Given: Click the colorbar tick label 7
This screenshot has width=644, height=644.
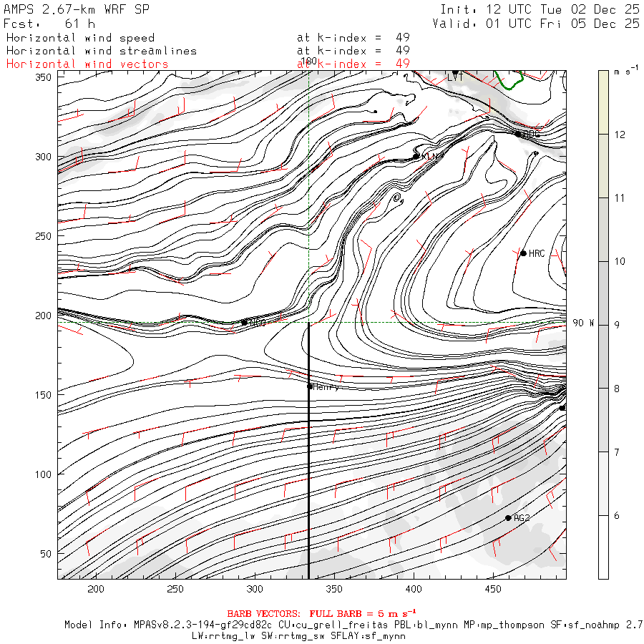Looking at the screenshot, I should [x=617, y=452].
